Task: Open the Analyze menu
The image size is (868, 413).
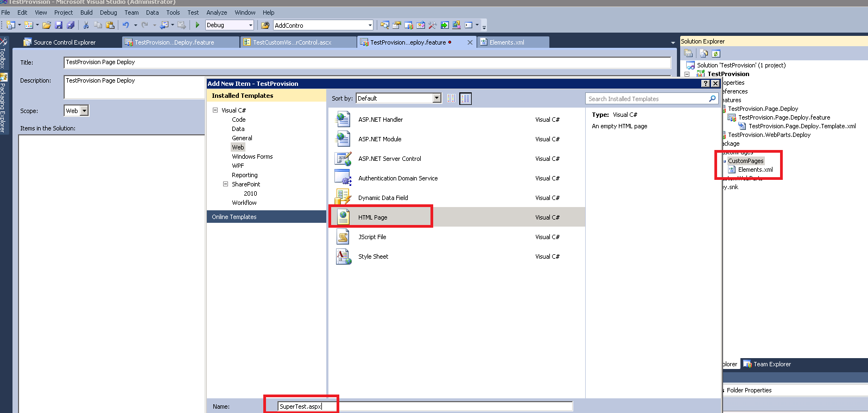Action: point(217,12)
